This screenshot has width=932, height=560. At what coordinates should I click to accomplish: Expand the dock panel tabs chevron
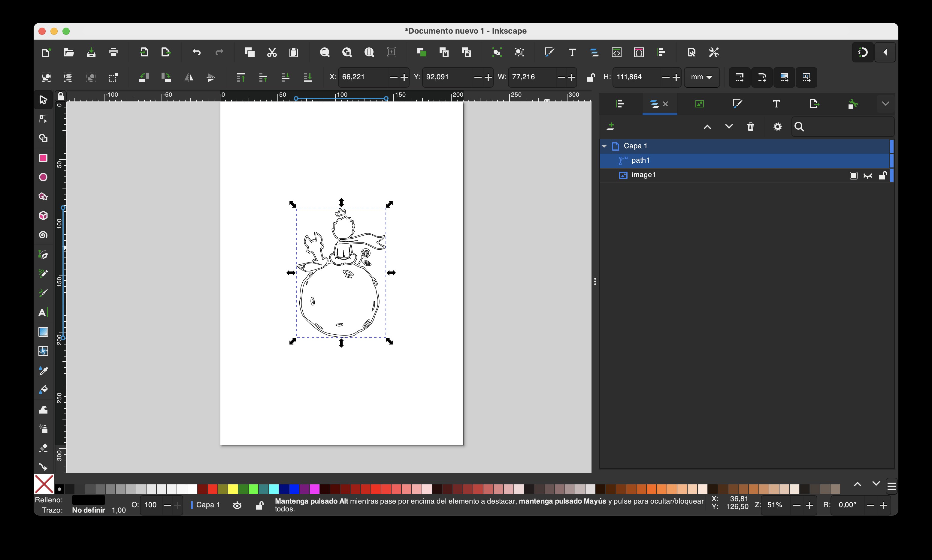pyautogui.click(x=885, y=104)
